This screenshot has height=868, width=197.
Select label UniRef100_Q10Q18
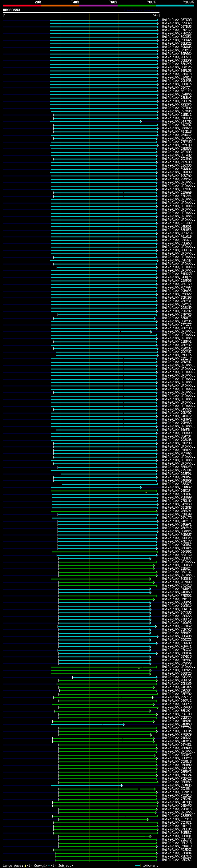(177, 78)
